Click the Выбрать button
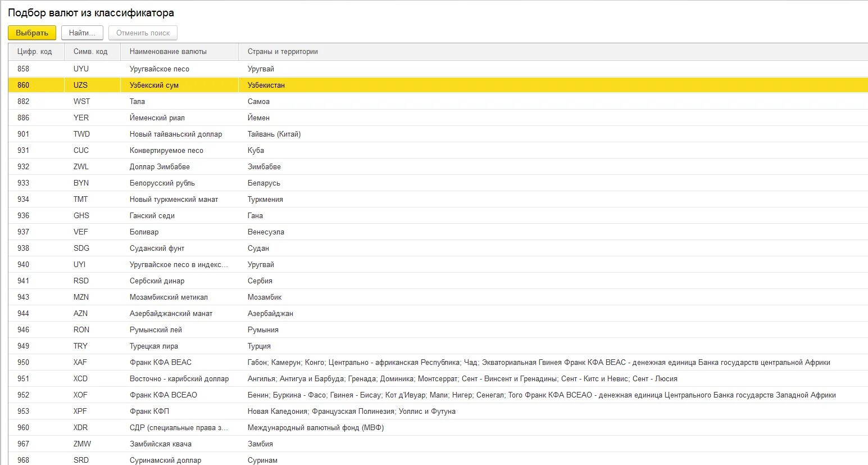868x465 pixels. (x=32, y=33)
